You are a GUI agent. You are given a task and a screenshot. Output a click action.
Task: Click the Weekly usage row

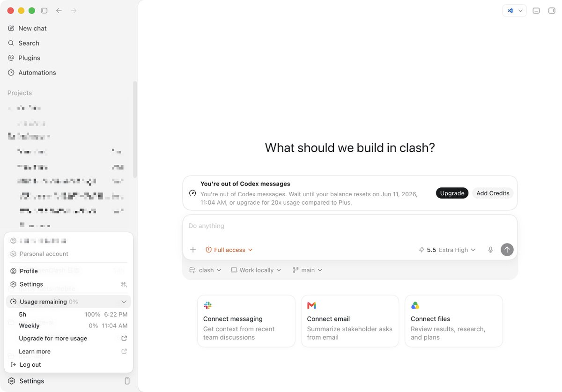(x=73, y=325)
